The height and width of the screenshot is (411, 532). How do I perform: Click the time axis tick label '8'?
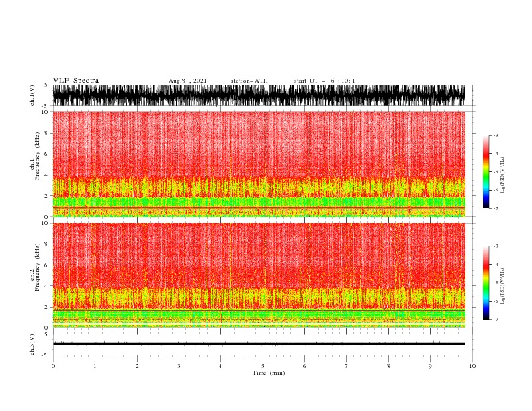[388, 366]
